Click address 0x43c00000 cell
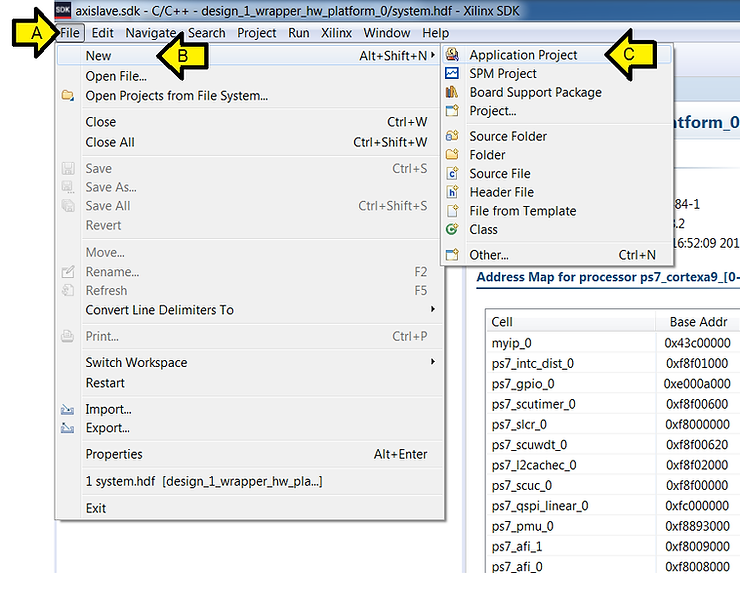740x606 pixels. click(698, 343)
